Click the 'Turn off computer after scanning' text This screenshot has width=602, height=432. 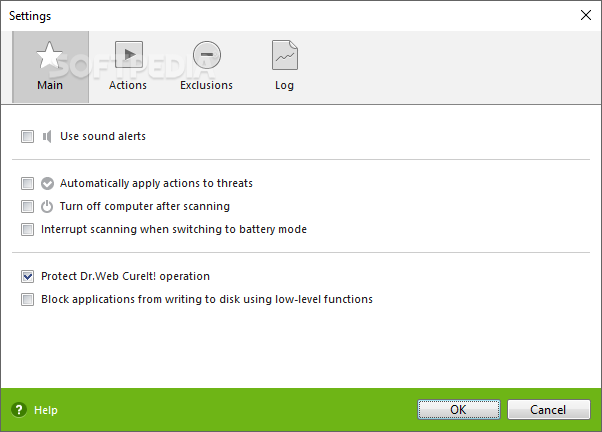coord(145,206)
